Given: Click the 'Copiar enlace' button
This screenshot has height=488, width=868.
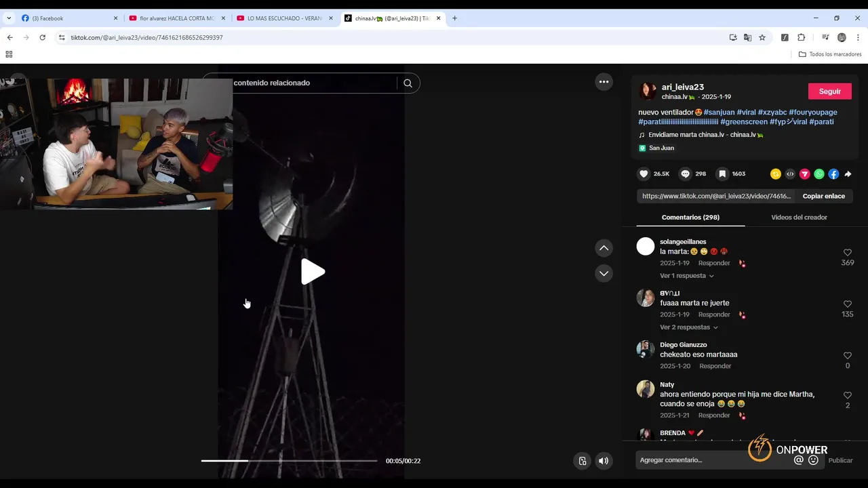Looking at the screenshot, I should tap(823, 196).
